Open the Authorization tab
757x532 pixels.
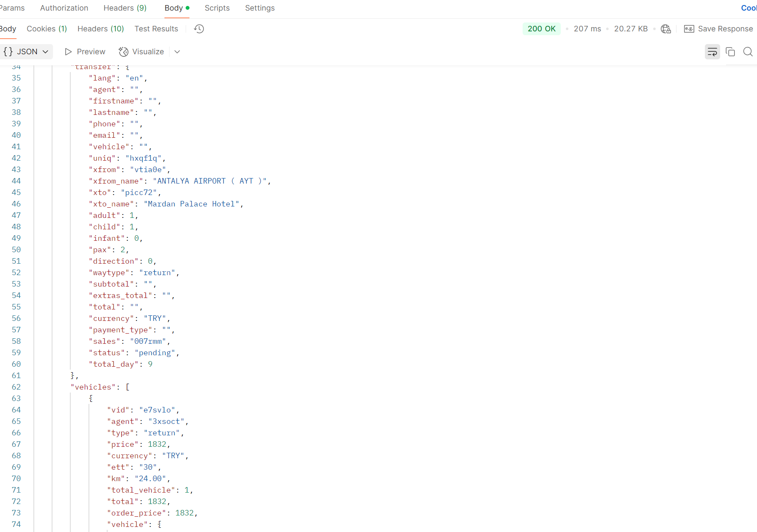point(64,8)
